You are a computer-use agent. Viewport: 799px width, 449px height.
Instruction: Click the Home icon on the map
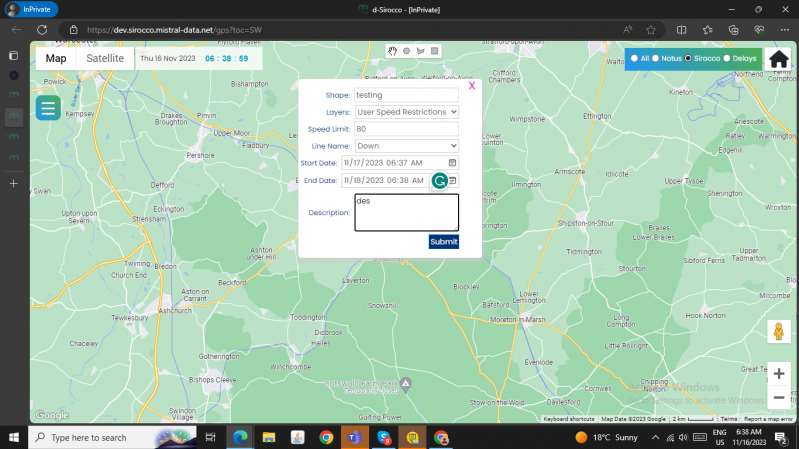pyautogui.click(x=779, y=59)
